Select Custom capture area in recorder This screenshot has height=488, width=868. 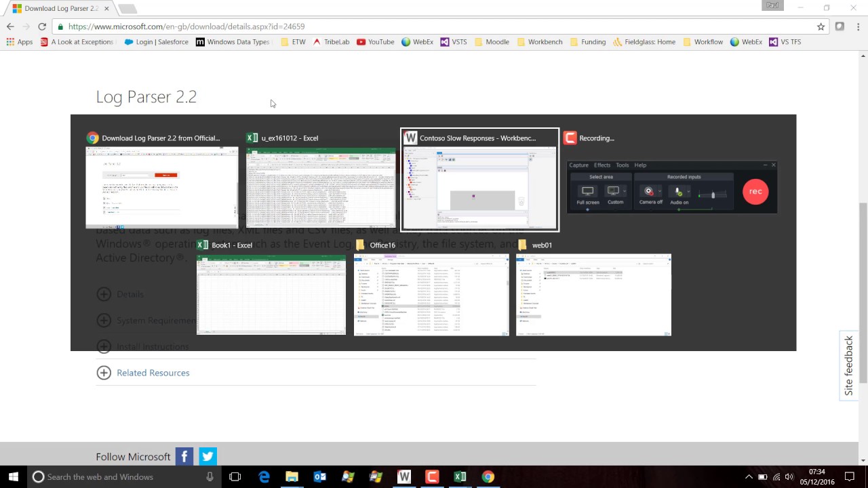[614, 195]
